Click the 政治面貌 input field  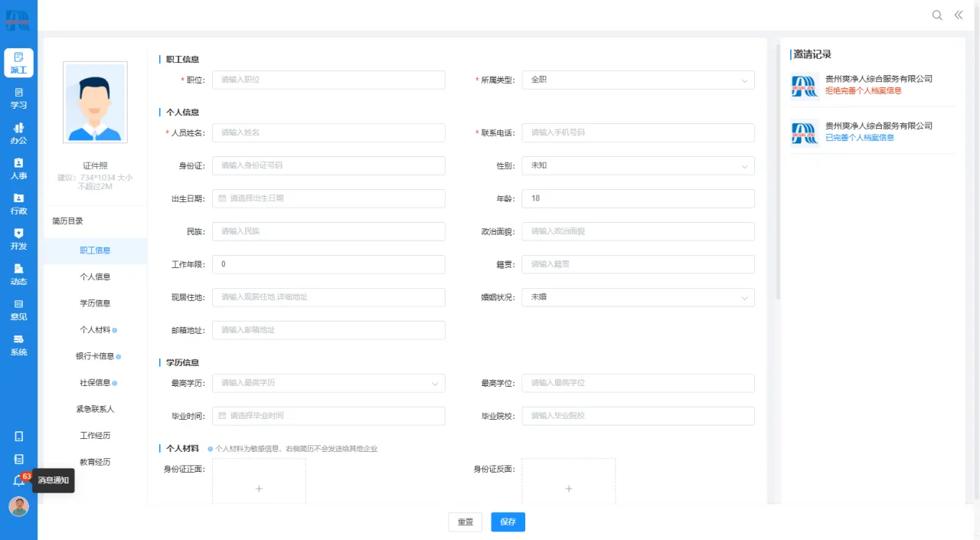click(x=638, y=231)
